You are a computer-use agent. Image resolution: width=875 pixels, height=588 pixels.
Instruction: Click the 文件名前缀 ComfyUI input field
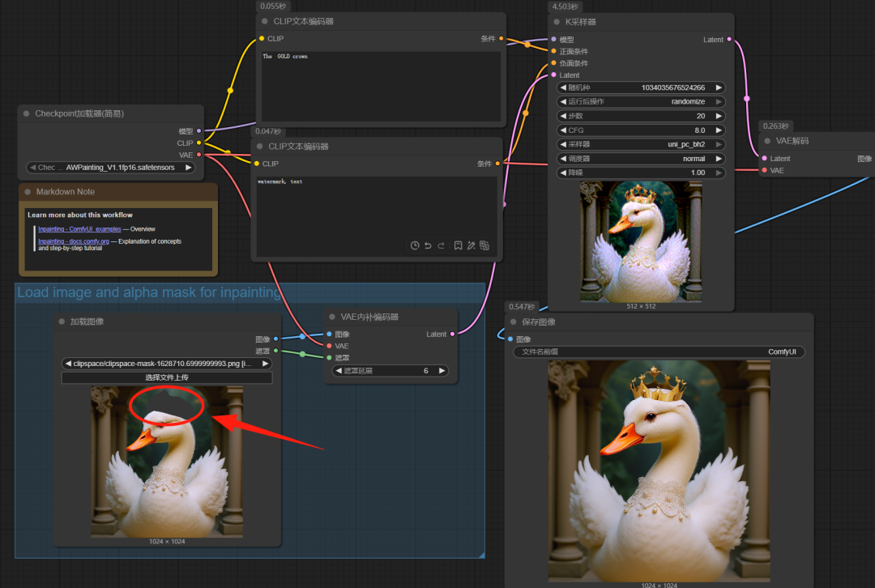tap(659, 352)
